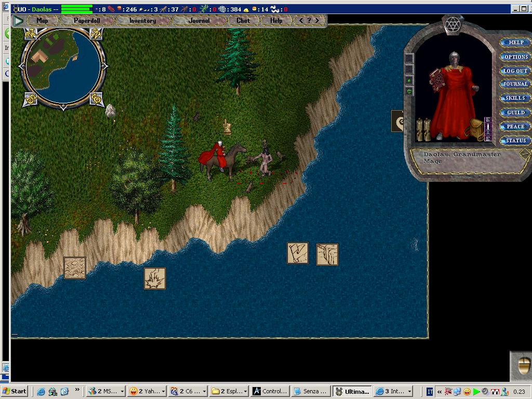Viewport: 532px width, 399px height.
Task: Open STATUS from the paperdoll
Action: [x=516, y=140]
